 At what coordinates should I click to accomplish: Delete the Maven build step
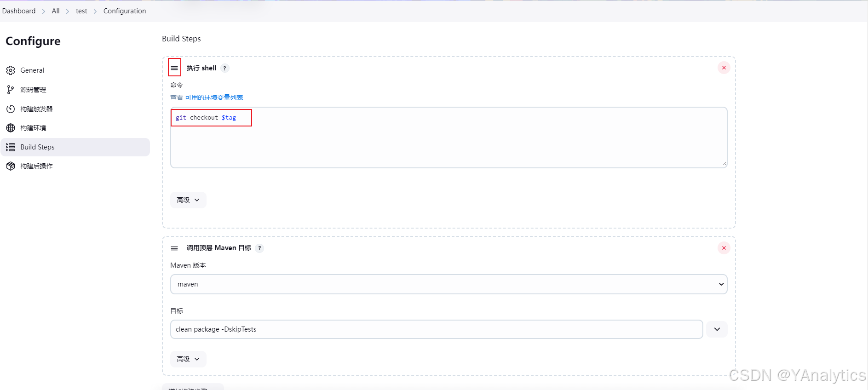click(x=724, y=248)
